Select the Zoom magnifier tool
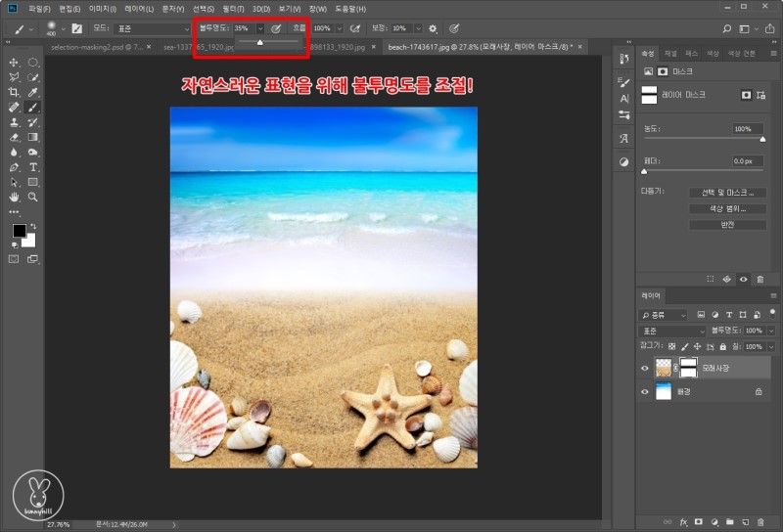 pos(33,197)
